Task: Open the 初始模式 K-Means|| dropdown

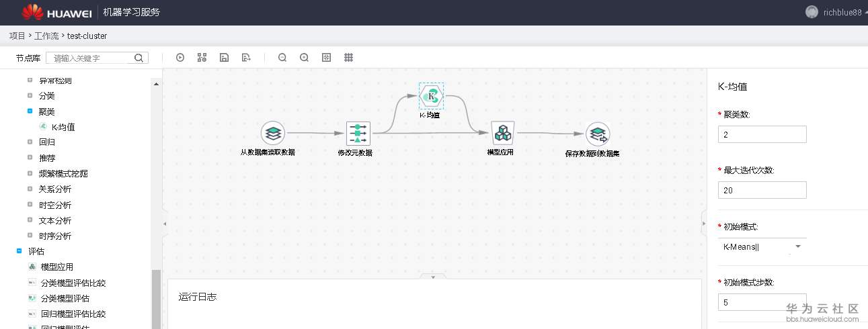Action: point(762,247)
